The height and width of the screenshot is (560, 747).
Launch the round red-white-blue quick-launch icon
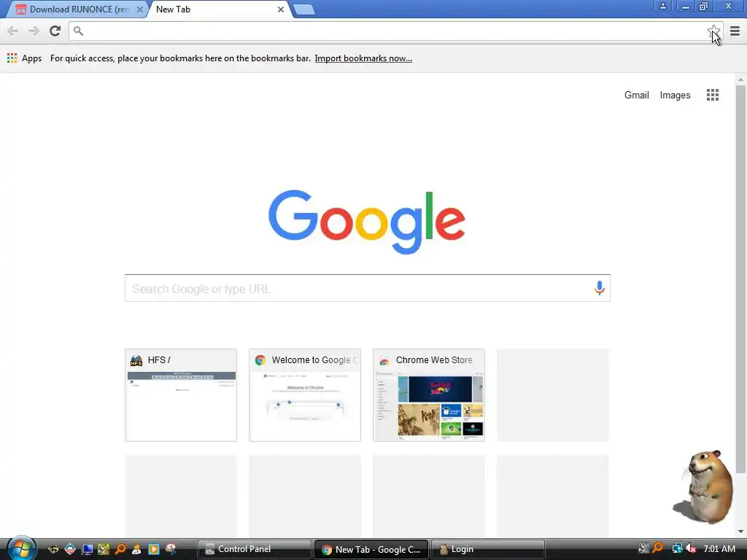(70, 549)
